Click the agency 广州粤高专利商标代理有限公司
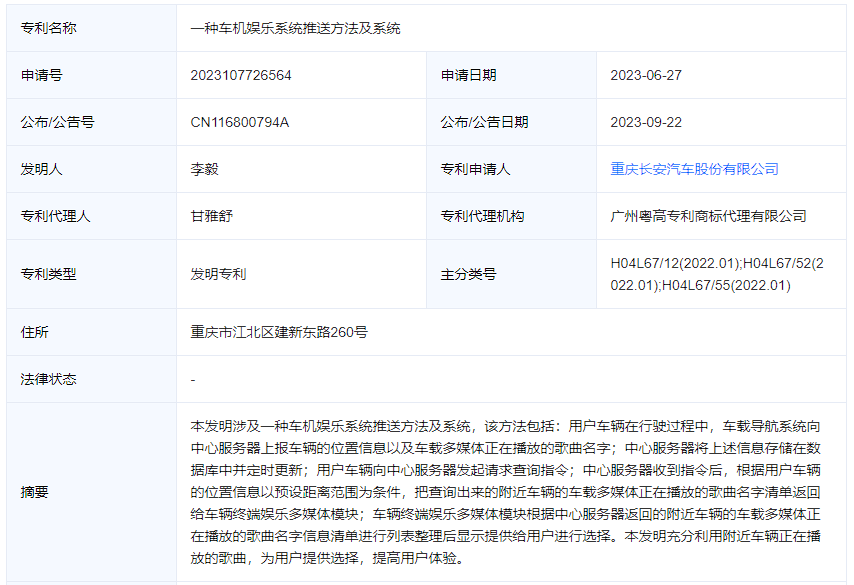Viewport: 854px width, 585px height. point(708,216)
